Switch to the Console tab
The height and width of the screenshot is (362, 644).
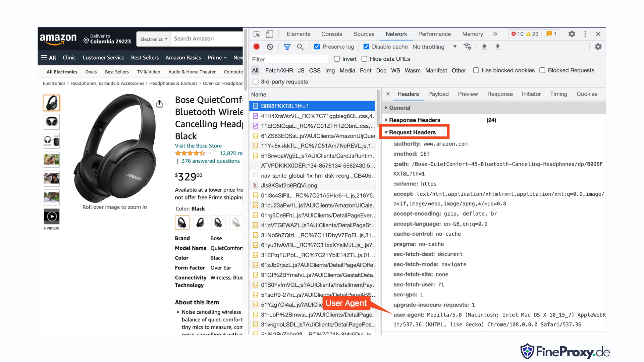[332, 34]
